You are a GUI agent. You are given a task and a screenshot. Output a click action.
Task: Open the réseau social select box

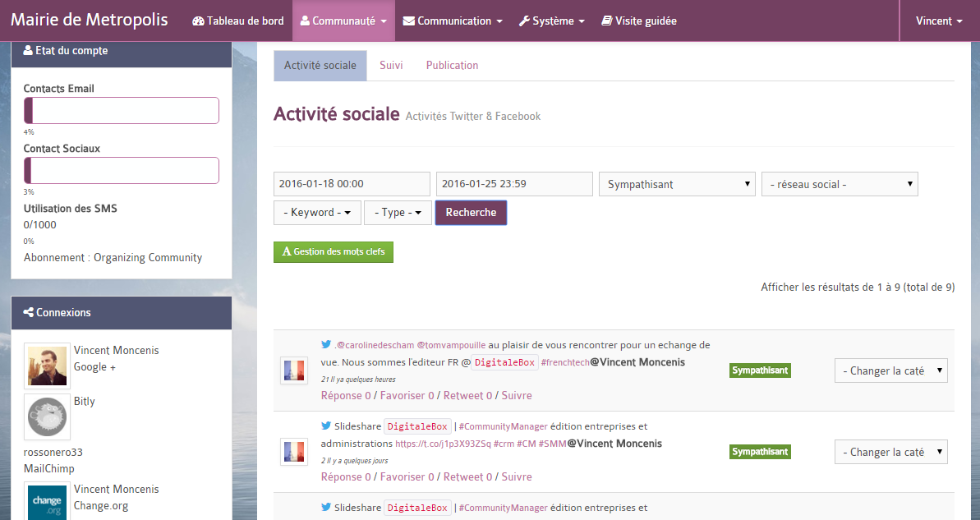point(840,184)
